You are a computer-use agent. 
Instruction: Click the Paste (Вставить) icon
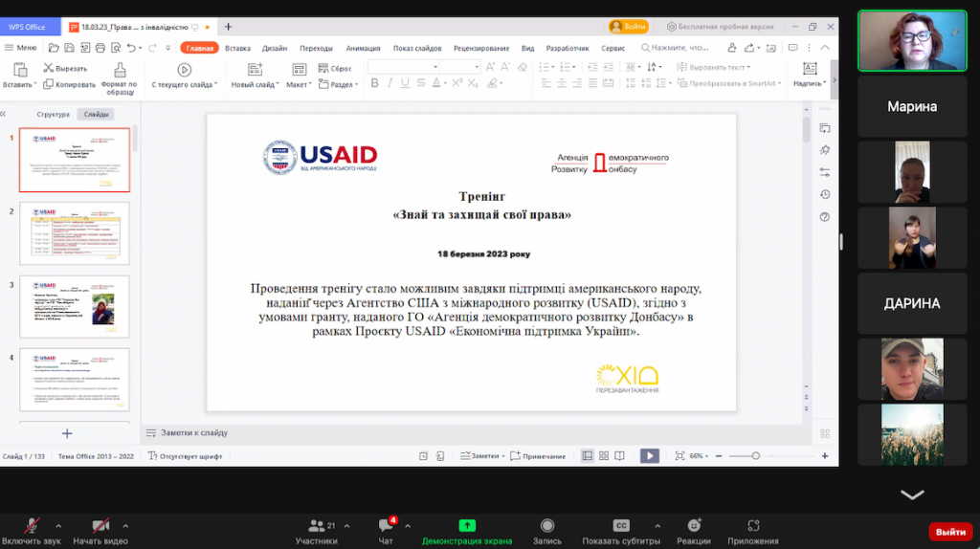(x=19, y=69)
